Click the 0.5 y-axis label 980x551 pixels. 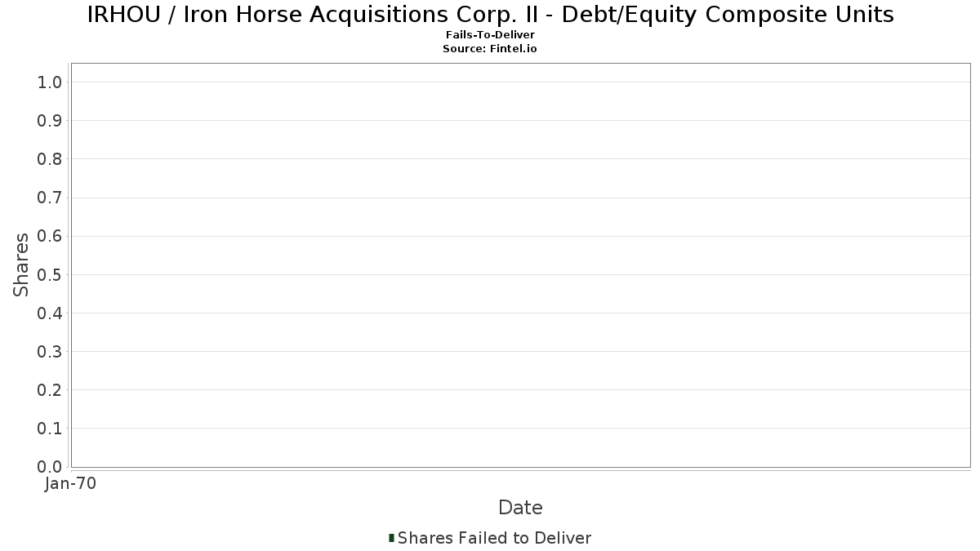(x=50, y=275)
